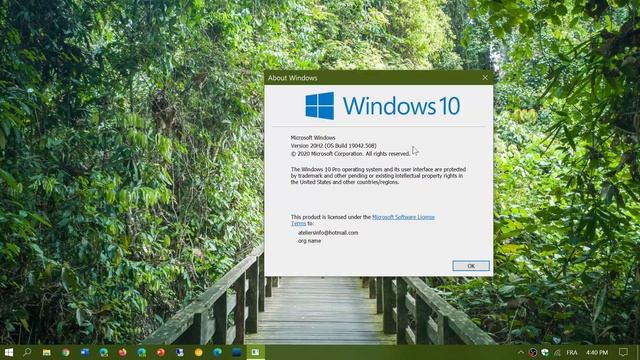Screen dimensions: 640x360
Task: Open the 4:40 PM clock flyout
Action: (x=597, y=352)
